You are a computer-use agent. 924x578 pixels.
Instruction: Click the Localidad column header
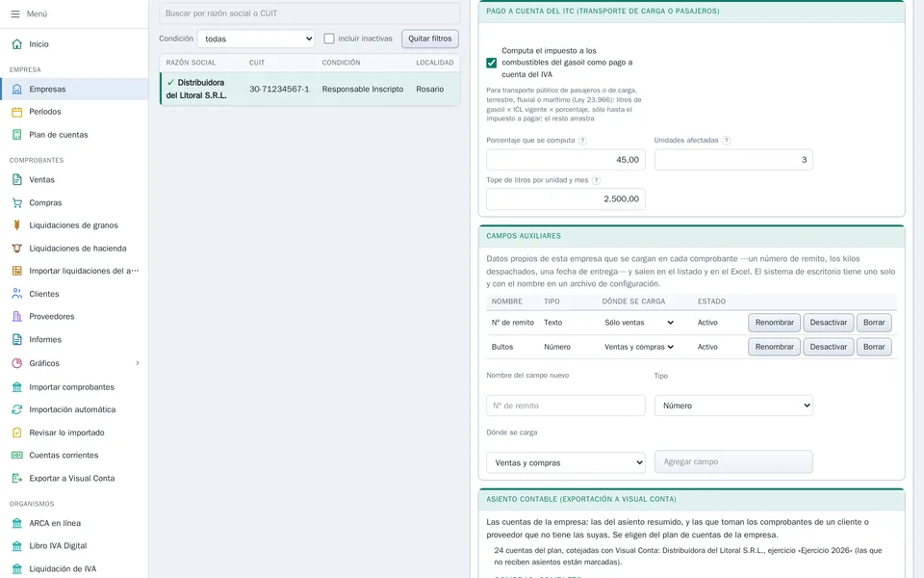coord(435,63)
